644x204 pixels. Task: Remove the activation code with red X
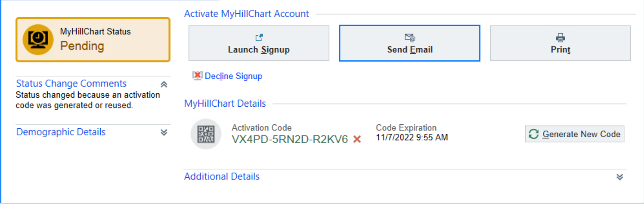(357, 139)
